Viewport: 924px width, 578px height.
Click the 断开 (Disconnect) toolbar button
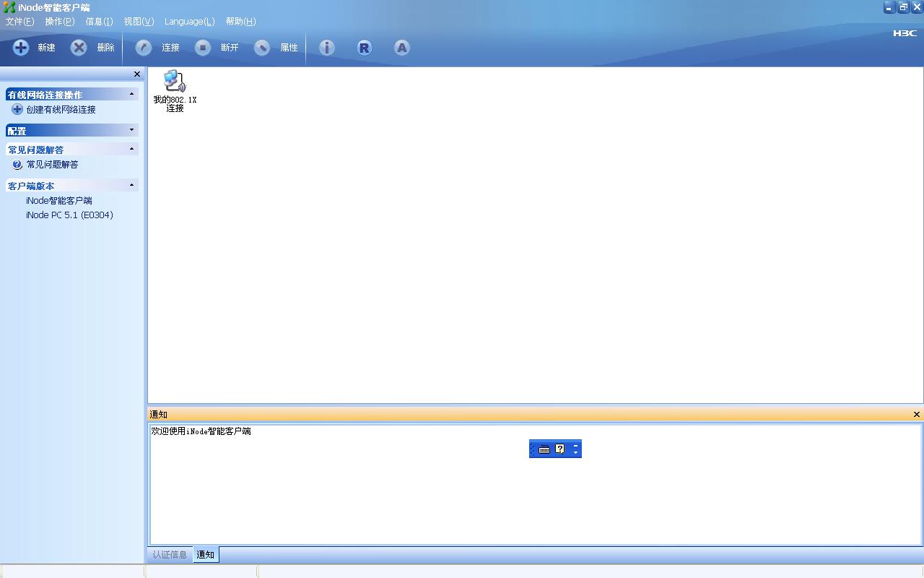[217, 48]
